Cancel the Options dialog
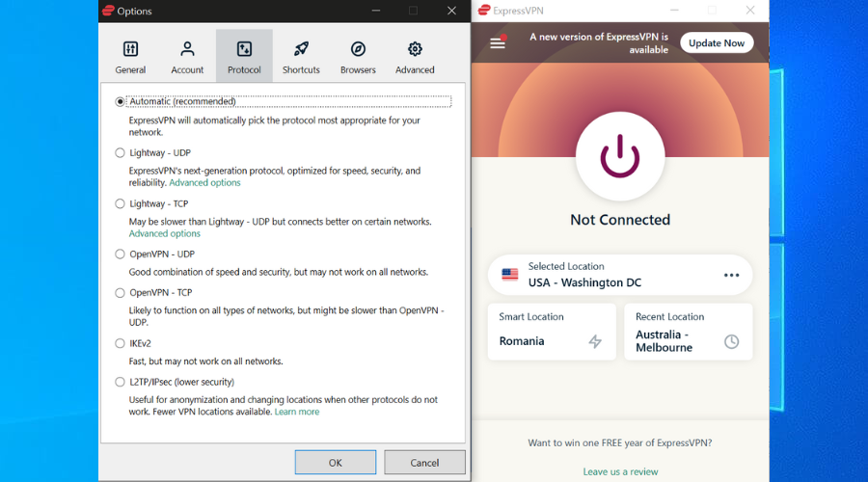868x482 pixels. pyautogui.click(x=424, y=462)
